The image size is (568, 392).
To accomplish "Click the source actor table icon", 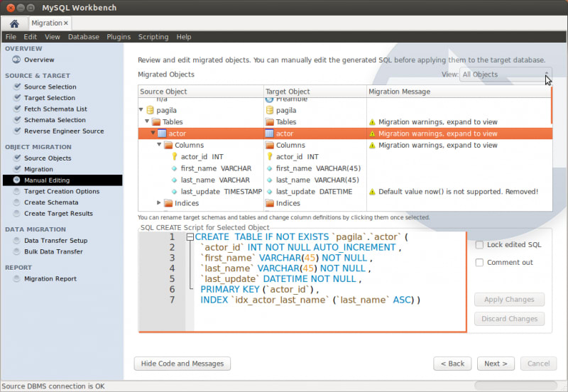I will (162, 134).
